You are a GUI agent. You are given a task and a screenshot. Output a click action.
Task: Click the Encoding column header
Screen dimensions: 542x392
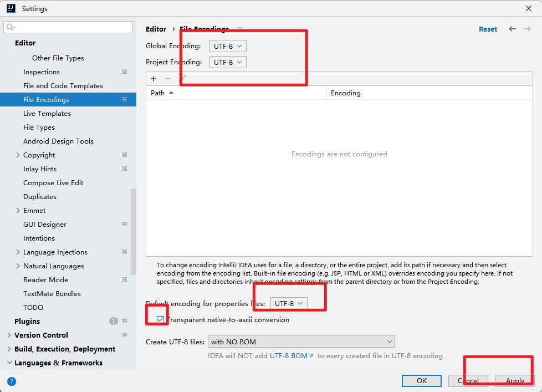pyautogui.click(x=429, y=93)
